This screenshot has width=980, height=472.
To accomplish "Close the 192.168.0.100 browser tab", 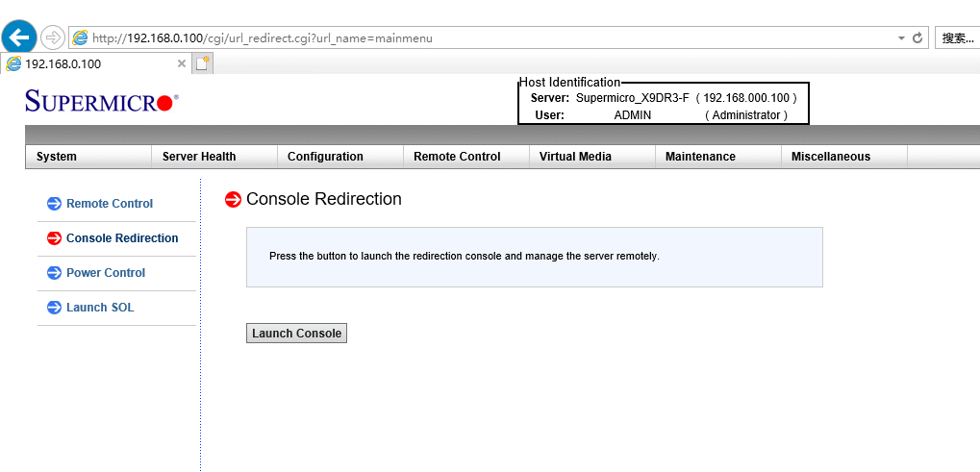I will click(181, 63).
